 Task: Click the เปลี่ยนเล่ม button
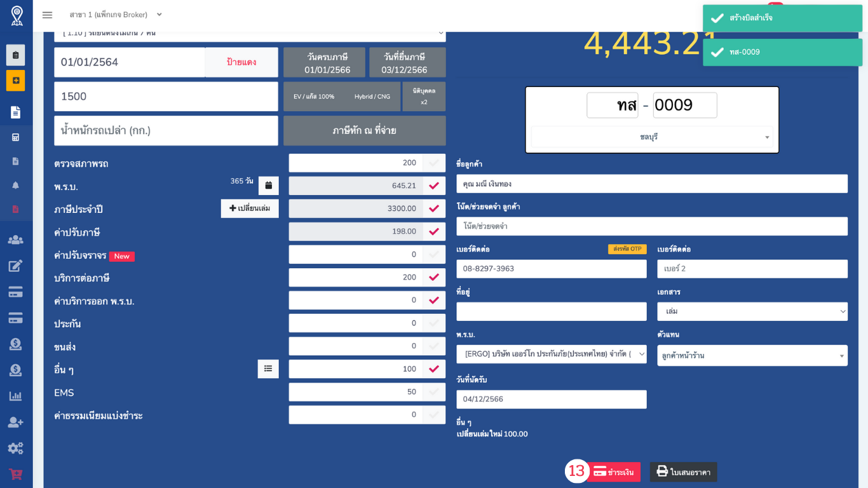(250, 208)
